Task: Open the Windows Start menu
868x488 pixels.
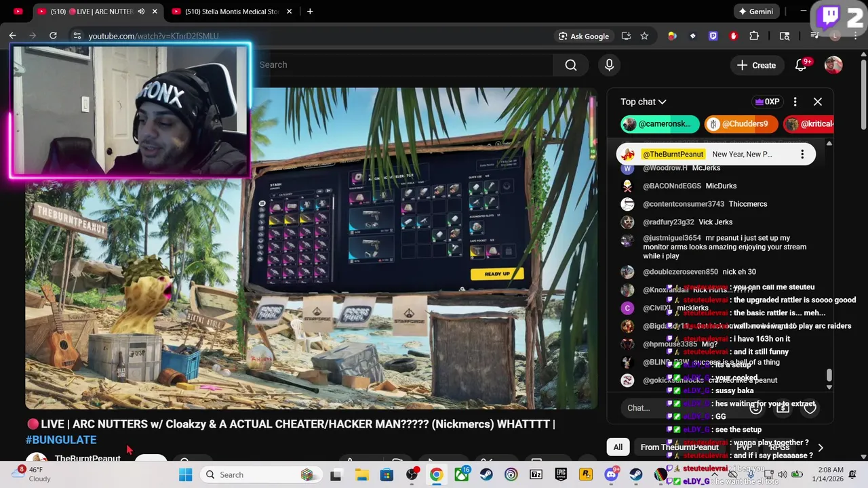Action: click(x=185, y=474)
